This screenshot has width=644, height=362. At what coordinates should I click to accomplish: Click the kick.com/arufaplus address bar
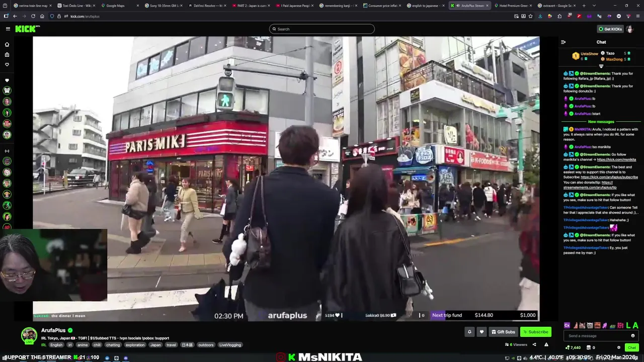[x=85, y=16]
